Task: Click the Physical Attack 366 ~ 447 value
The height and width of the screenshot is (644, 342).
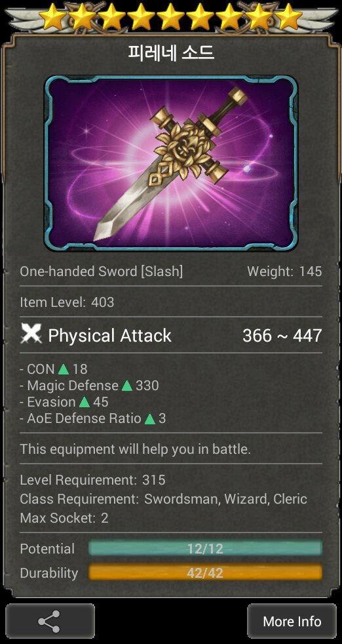Action: [282, 336]
